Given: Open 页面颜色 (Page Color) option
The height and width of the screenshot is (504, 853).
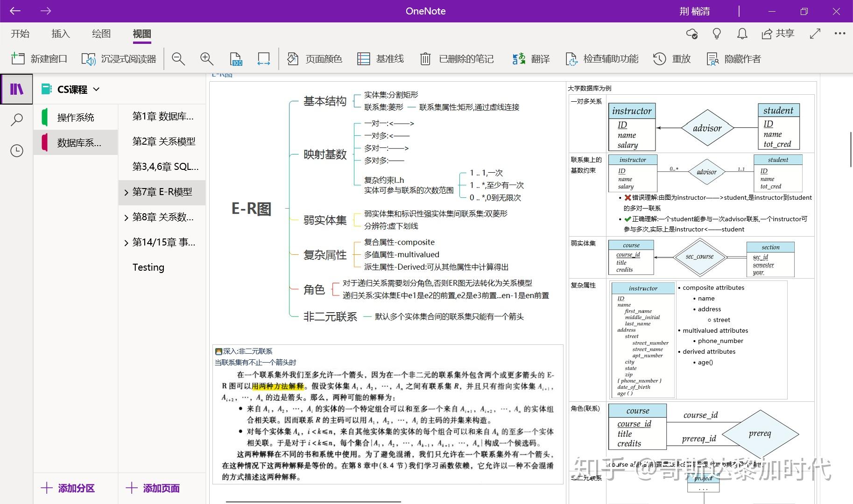Looking at the screenshot, I should click(314, 59).
